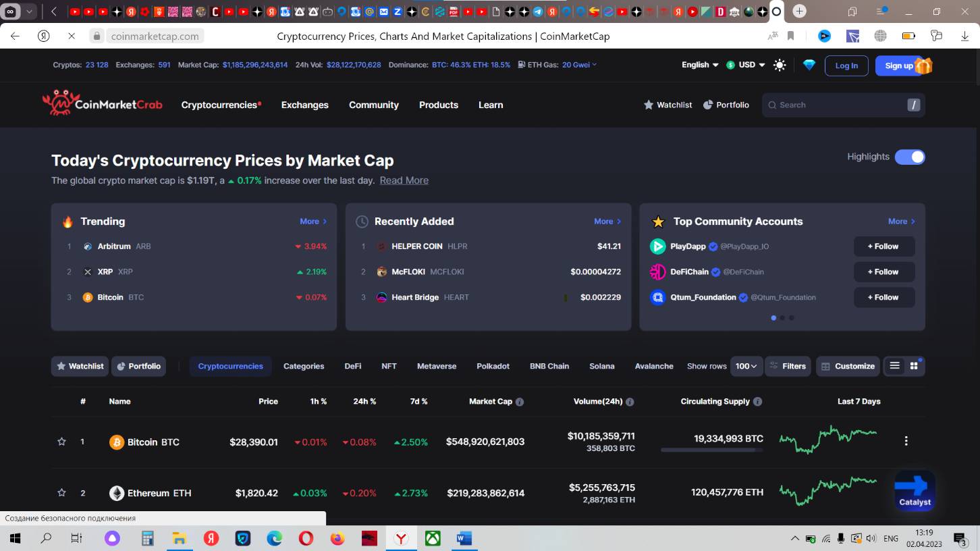Expand Trending section via More
980x551 pixels.
(313, 221)
